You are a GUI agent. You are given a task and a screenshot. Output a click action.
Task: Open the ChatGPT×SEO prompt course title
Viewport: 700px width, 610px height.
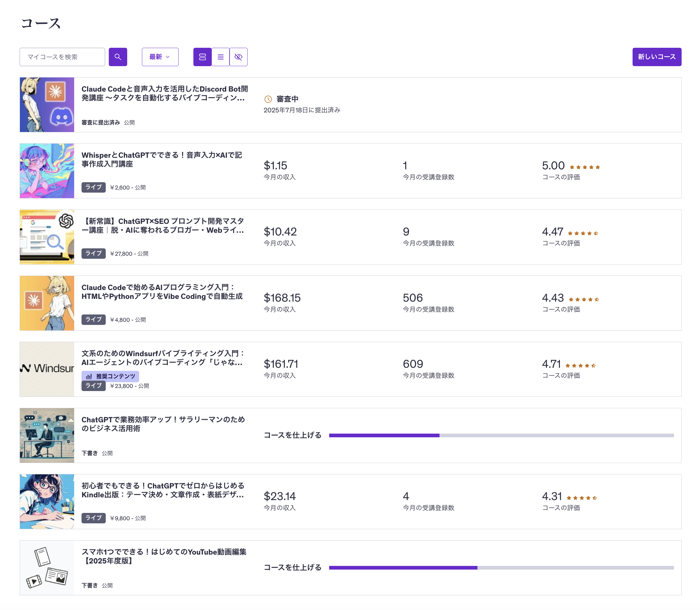point(163,225)
